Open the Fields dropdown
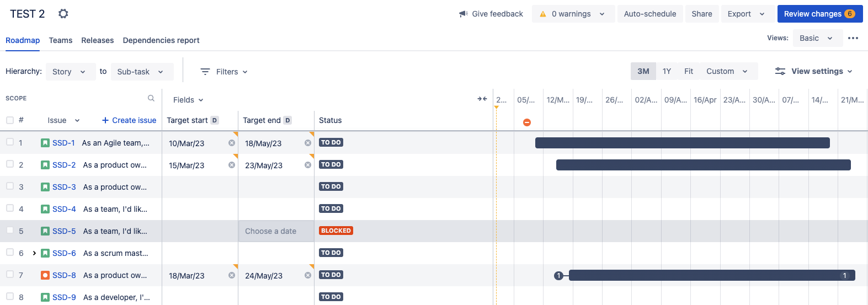868x305 pixels. (x=188, y=100)
